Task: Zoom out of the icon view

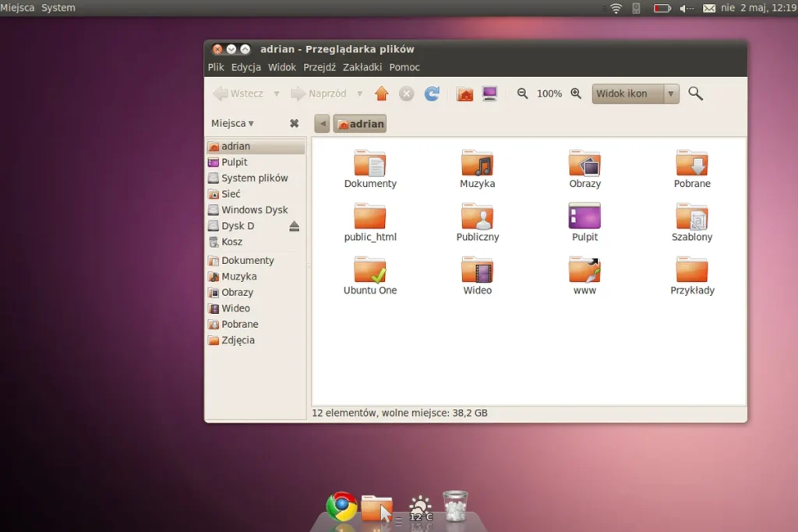Action: tap(523, 93)
